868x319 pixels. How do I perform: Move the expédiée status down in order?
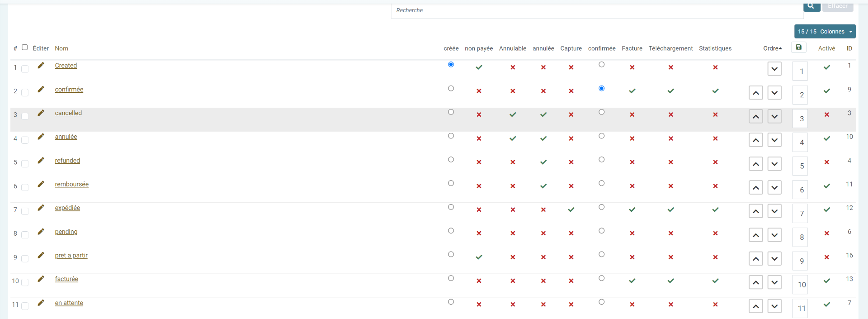774,211
